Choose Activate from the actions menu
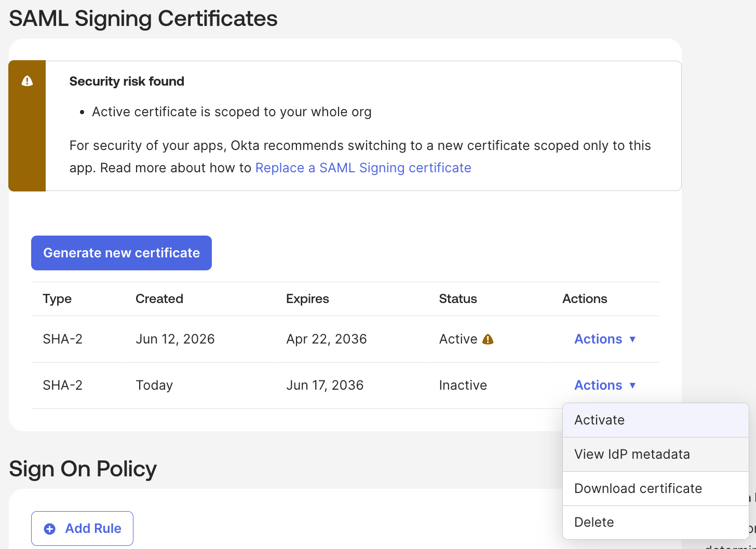Image resolution: width=756 pixels, height=549 pixels. tap(656, 420)
